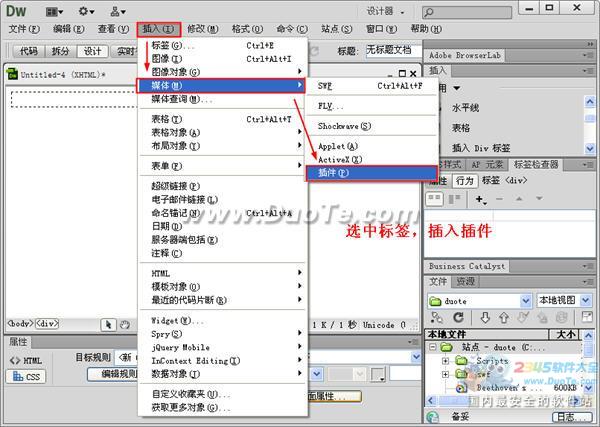Expand the swf folder node
The image size is (600, 427).
445,375
